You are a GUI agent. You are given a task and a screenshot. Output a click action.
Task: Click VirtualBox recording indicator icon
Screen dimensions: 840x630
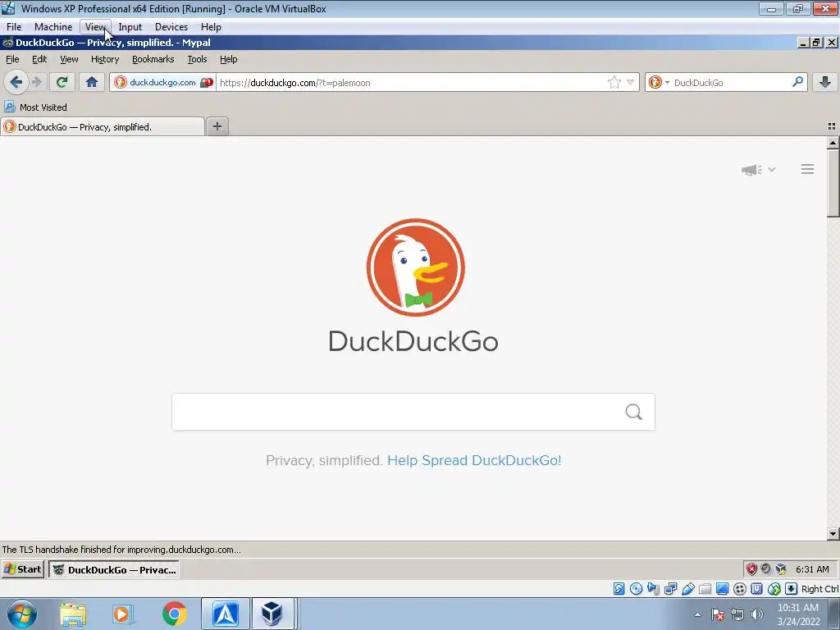pyautogui.click(x=740, y=589)
